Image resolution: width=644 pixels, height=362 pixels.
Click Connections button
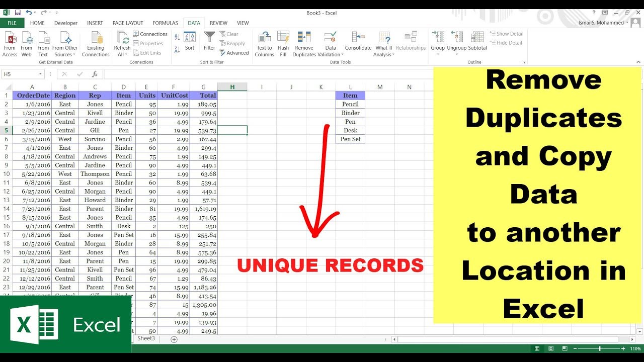(x=150, y=34)
